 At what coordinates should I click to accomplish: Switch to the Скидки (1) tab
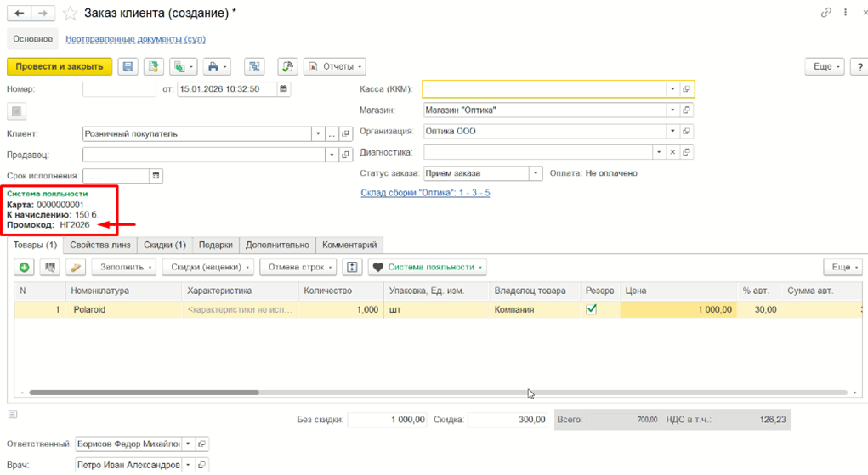pyautogui.click(x=165, y=245)
